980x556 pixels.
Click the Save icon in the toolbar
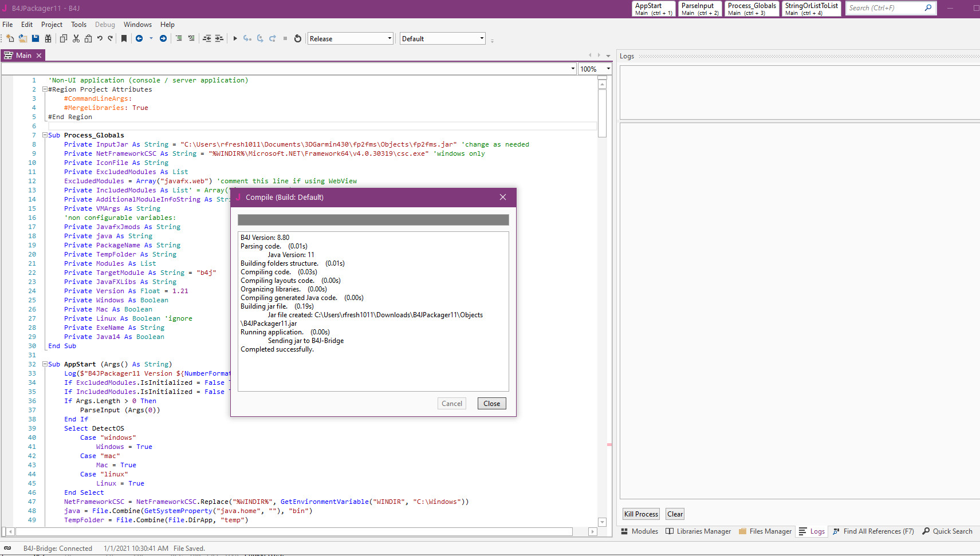coord(36,38)
